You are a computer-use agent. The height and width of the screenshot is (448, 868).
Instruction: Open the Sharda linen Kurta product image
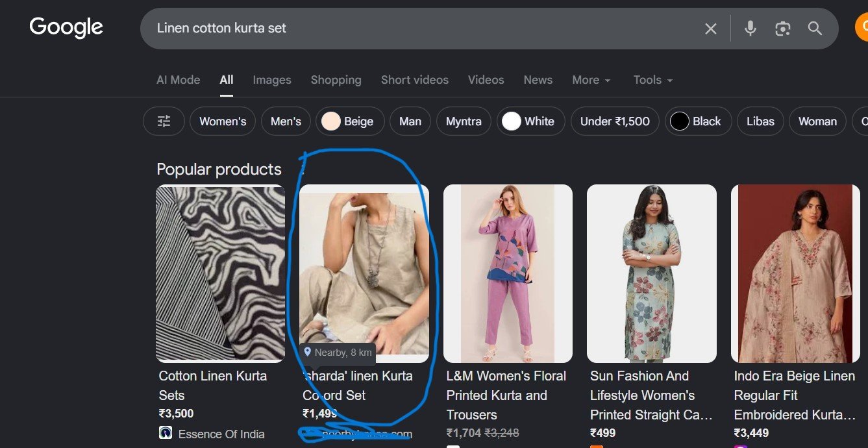[x=364, y=273]
